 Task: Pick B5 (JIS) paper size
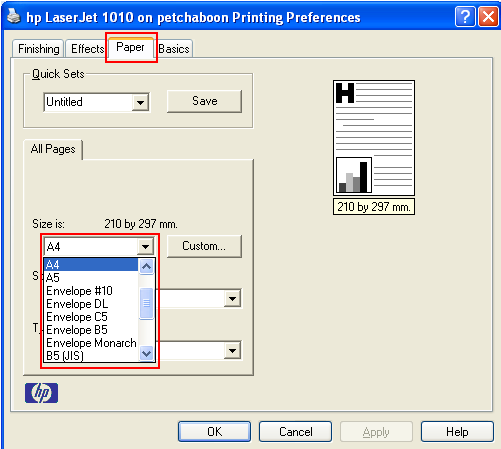tap(91, 356)
